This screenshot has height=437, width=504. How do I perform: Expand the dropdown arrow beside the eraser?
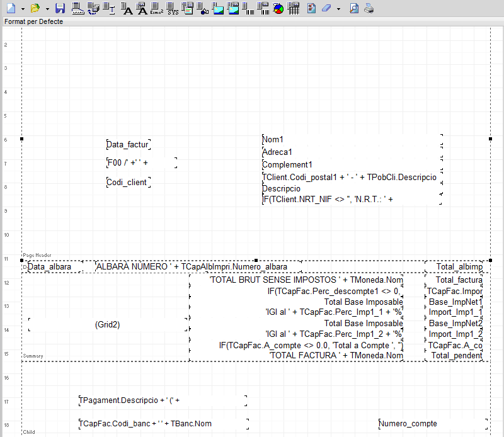pos(338,9)
